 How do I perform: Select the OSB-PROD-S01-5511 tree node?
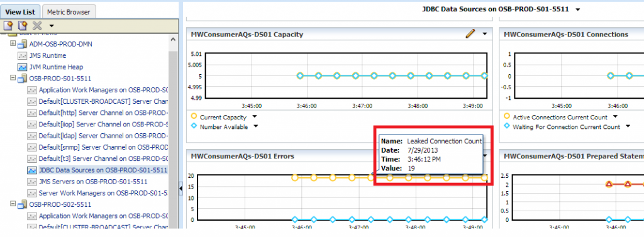60,78
